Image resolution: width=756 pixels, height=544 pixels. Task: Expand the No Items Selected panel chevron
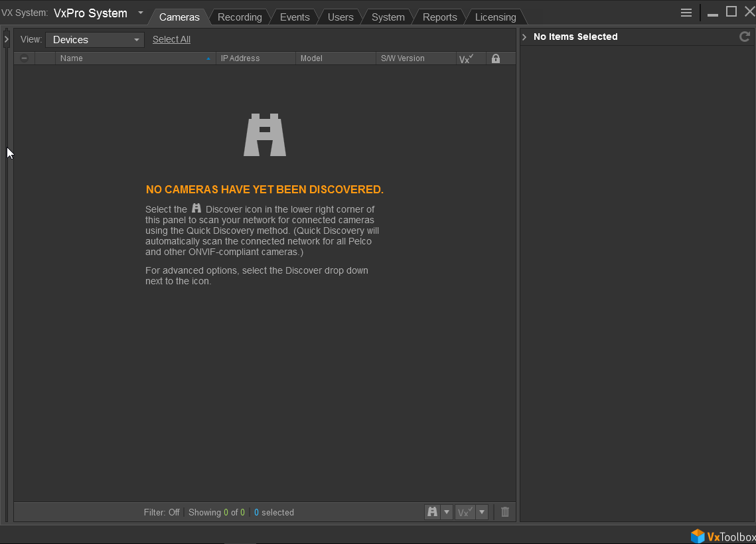[x=524, y=37]
